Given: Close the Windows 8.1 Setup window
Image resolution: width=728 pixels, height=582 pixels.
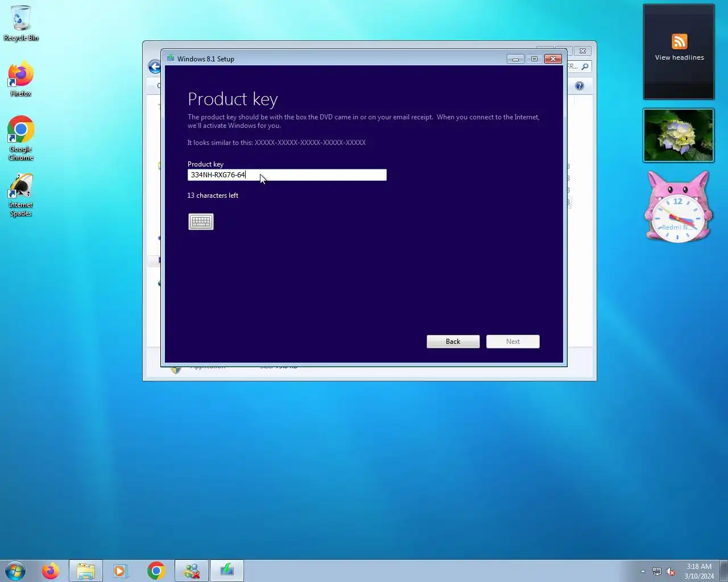Looking at the screenshot, I should (x=553, y=59).
